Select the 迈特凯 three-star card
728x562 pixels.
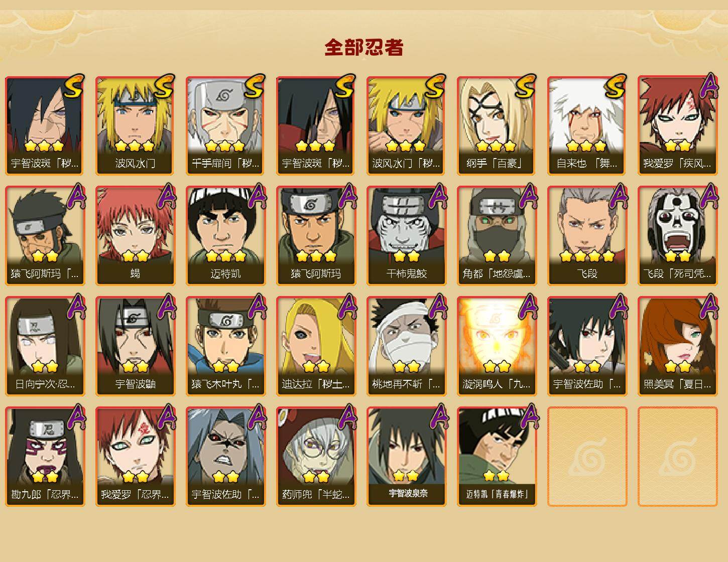226,235
